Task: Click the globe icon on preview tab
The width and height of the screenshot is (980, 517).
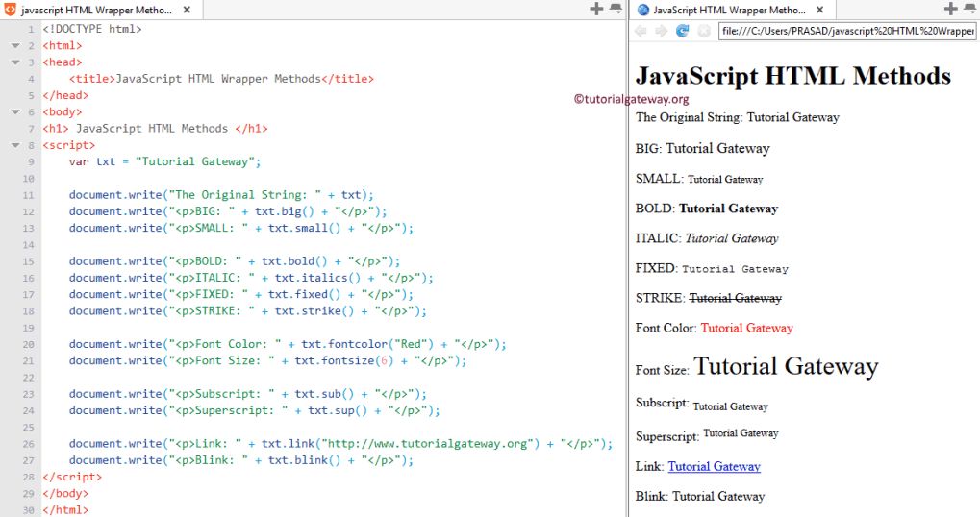Action: [643, 10]
